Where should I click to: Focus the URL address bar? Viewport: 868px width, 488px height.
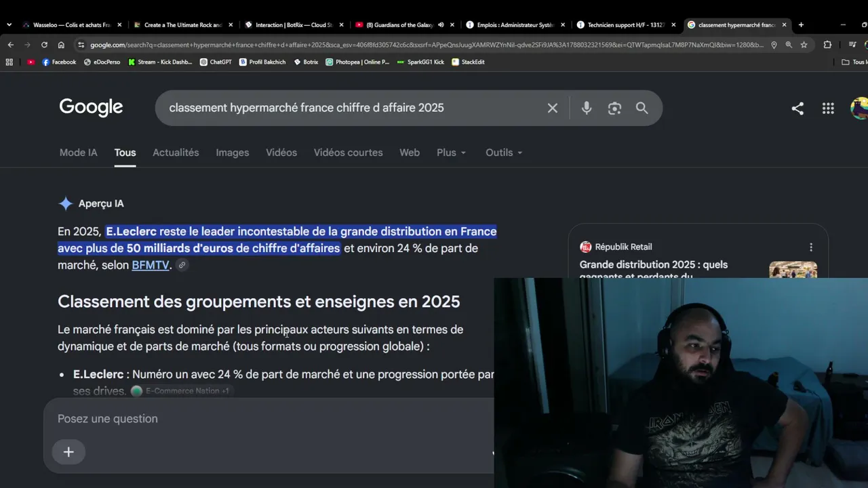click(x=427, y=45)
